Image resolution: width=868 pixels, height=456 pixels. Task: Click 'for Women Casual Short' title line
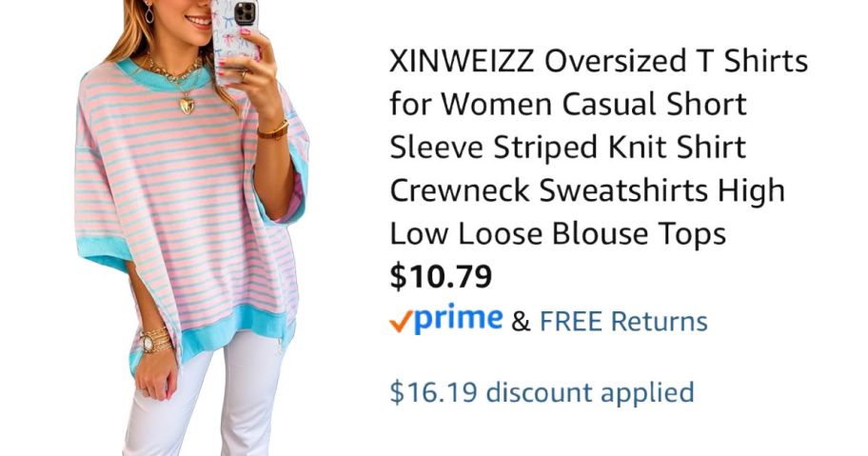[x=568, y=104]
